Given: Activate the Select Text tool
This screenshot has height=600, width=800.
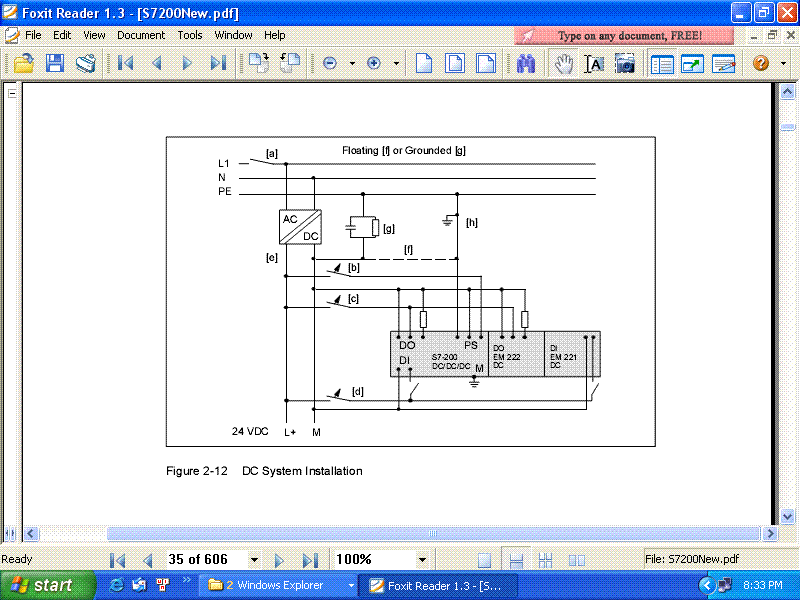Looking at the screenshot, I should tap(594, 63).
